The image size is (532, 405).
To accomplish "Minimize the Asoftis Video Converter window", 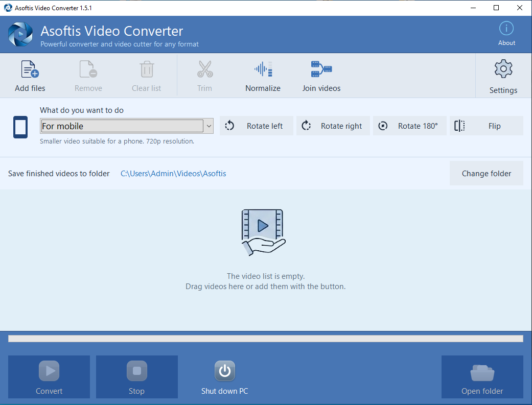I will point(473,8).
